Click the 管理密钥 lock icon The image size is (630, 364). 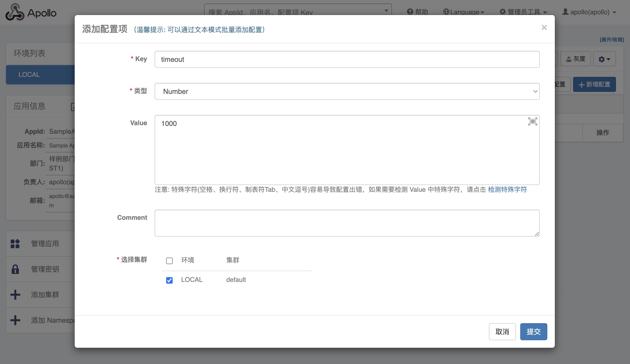pos(15,269)
